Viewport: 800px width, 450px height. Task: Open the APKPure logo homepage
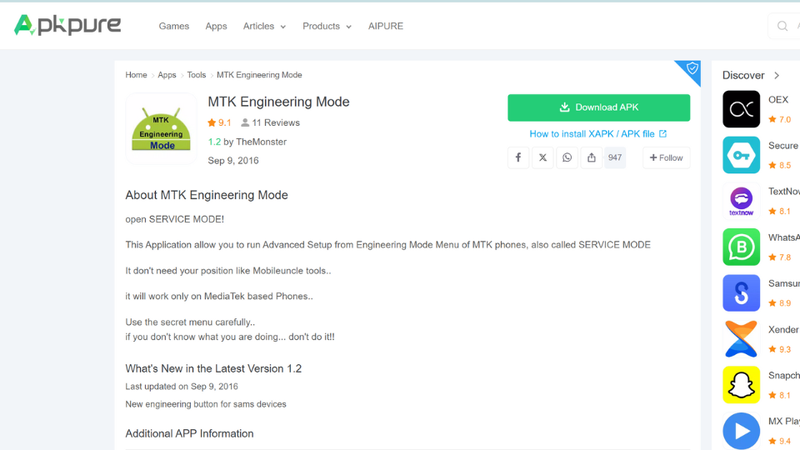tap(67, 25)
